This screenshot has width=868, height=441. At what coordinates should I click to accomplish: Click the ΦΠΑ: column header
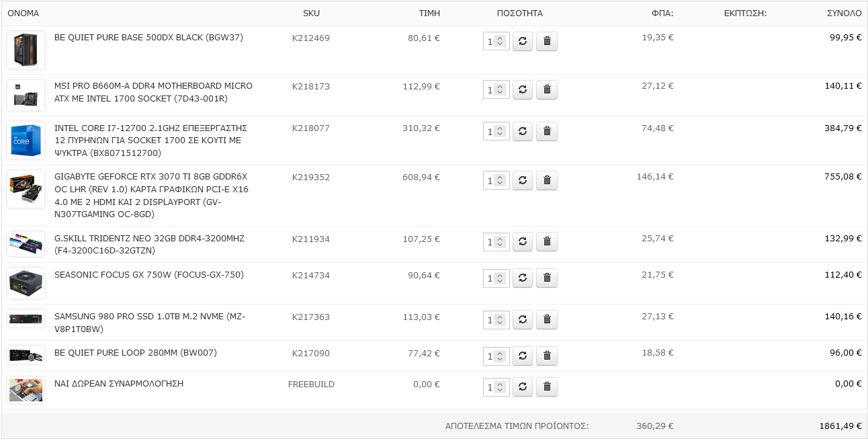tap(662, 13)
